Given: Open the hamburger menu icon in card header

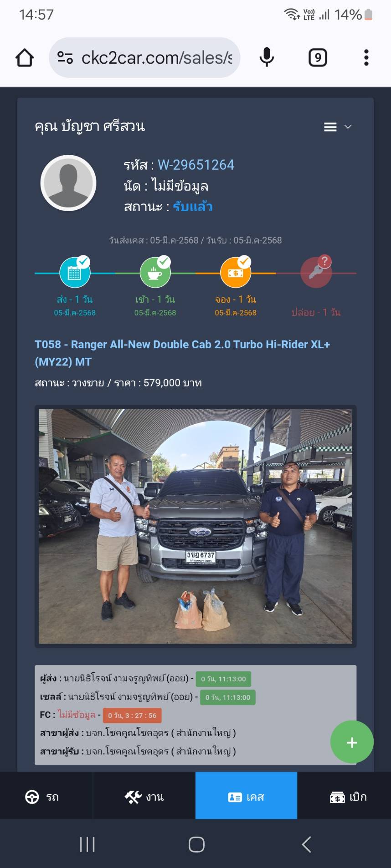Looking at the screenshot, I should tap(330, 127).
